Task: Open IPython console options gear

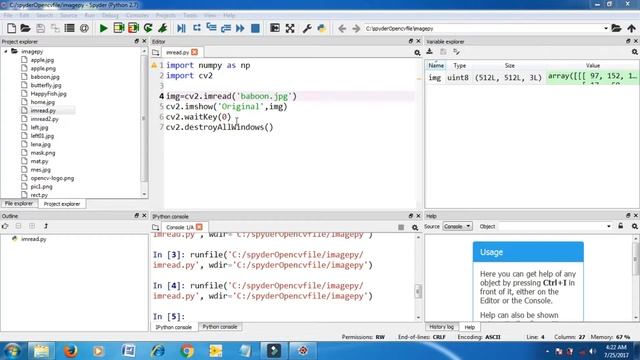Action: 415,227
